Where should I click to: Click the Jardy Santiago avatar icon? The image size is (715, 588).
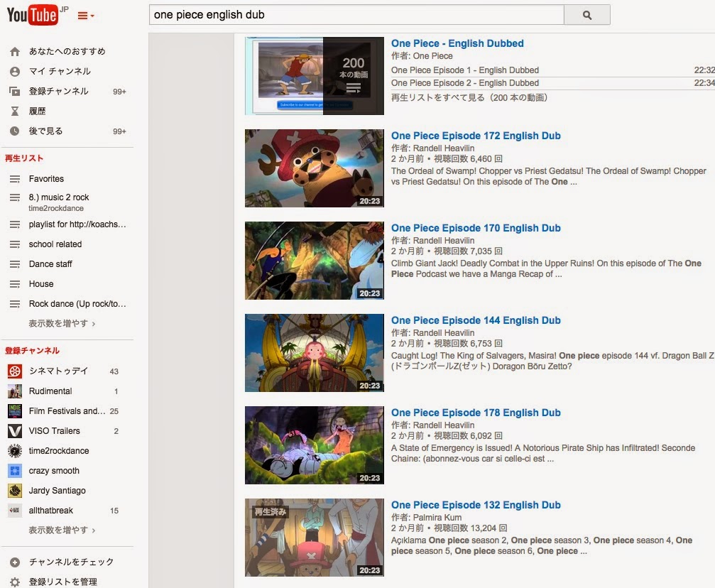(x=15, y=491)
